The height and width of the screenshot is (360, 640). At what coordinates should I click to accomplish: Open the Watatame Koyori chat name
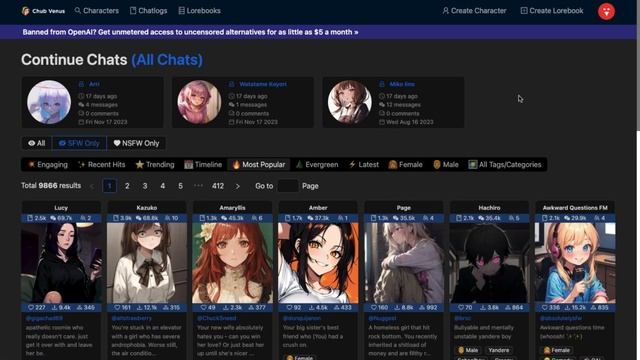pos(263,84)
